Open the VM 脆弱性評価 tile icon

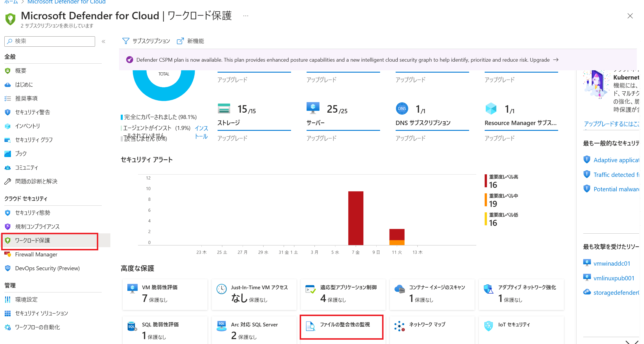(x=132, y=289)
